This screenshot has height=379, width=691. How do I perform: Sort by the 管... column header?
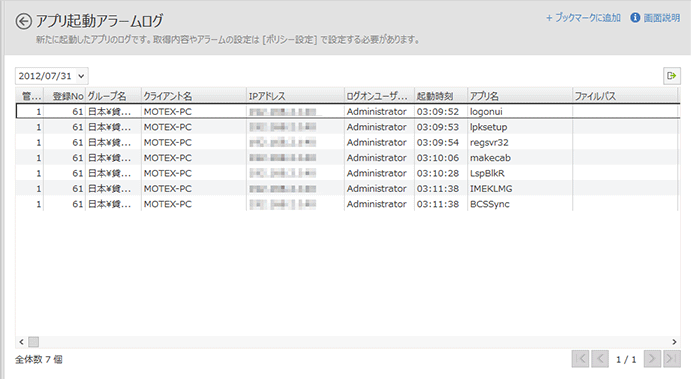[x=30, y=96]
